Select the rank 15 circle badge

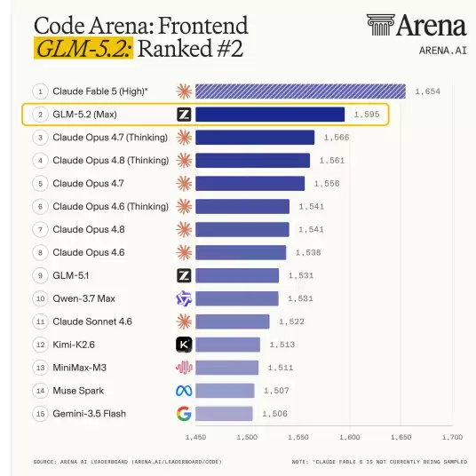click(x=40, y=414)
